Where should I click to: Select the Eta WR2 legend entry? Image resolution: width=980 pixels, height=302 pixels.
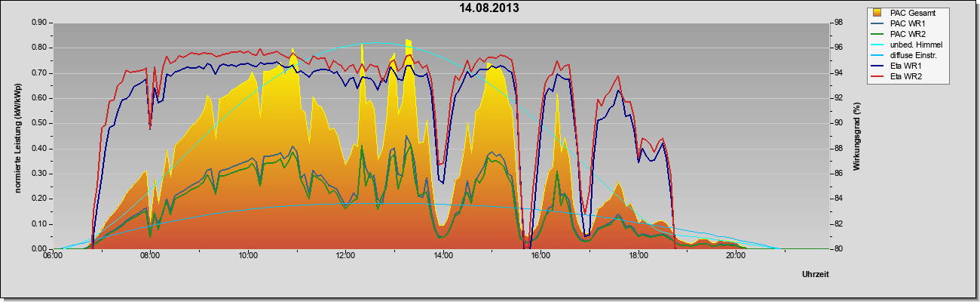tap(904, 77)
